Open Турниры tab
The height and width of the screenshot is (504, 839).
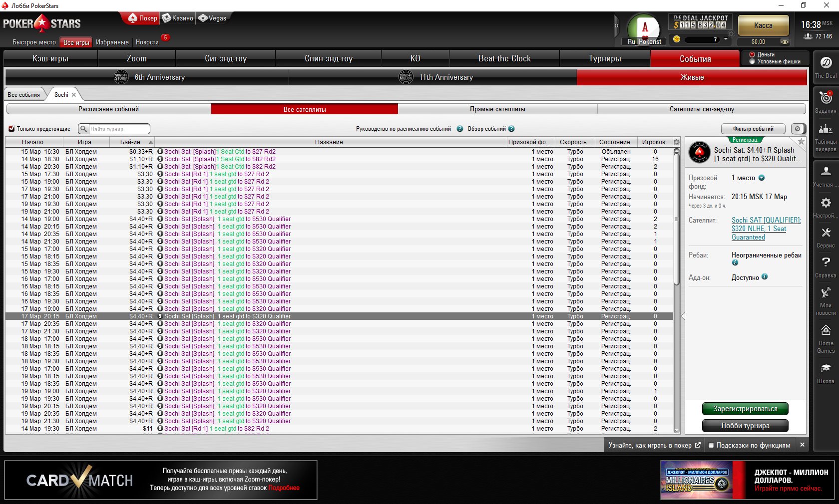605,58
